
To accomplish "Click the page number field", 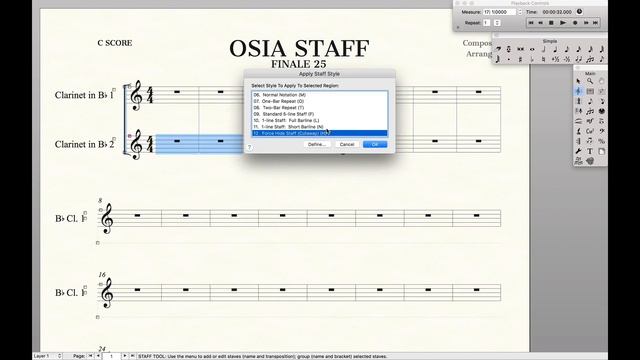I will point(111,356).
